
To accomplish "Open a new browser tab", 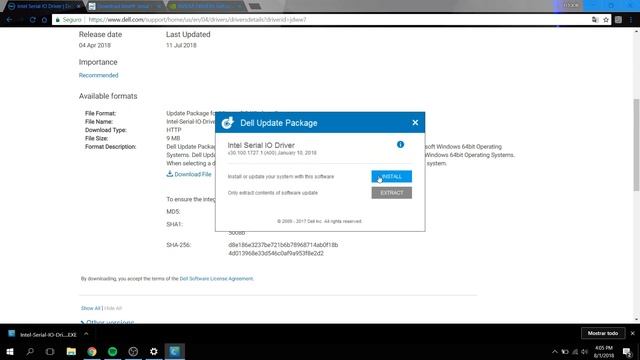I will point(255,6).
